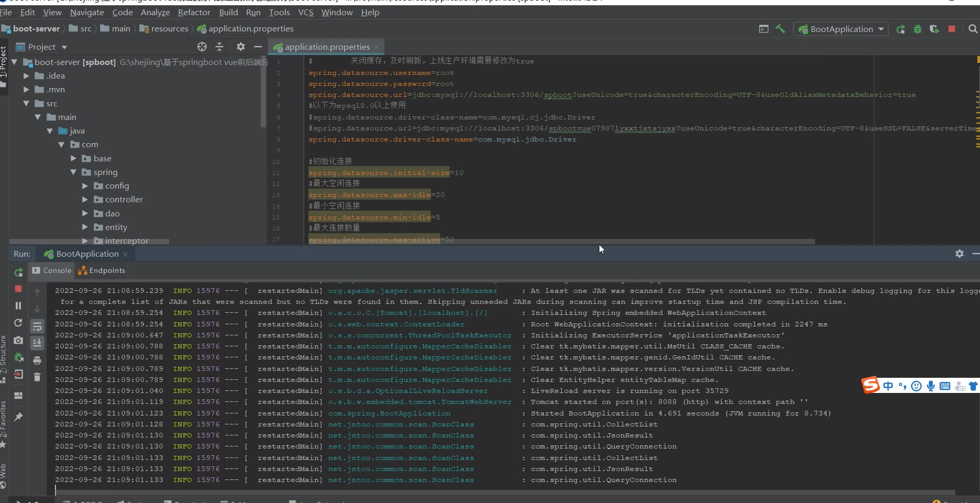Switch to the Endpoints tab
The image size is (980, 503).
pos(102,270)
